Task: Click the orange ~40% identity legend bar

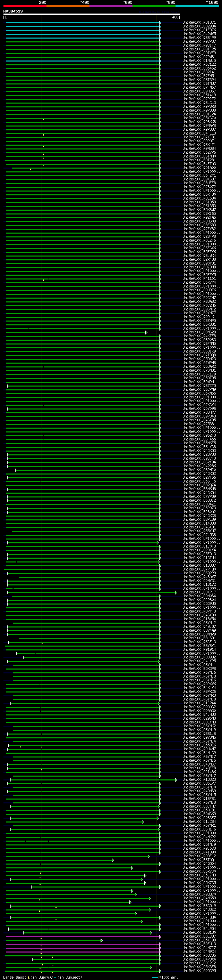Action: pyautogui.click(x=68, y=6)
